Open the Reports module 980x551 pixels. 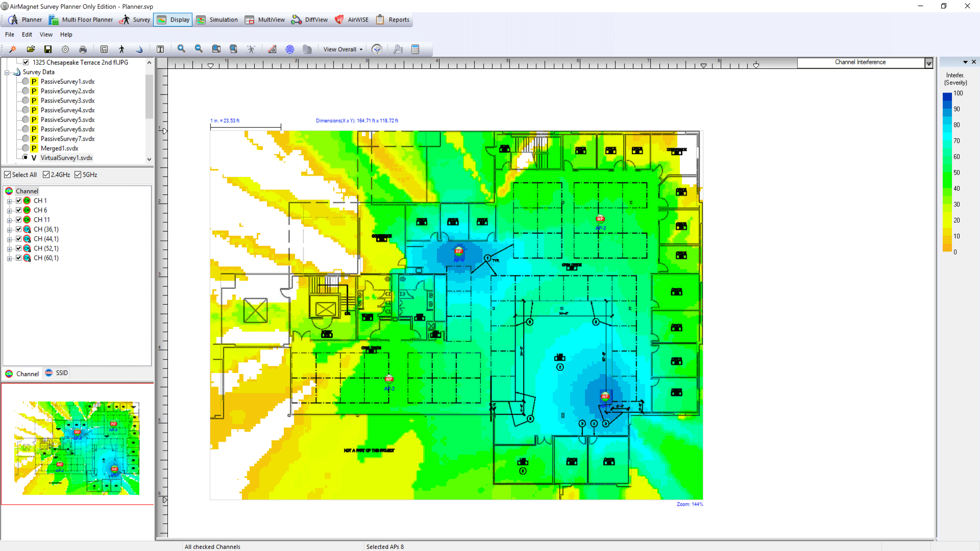(x=393, y=19)
